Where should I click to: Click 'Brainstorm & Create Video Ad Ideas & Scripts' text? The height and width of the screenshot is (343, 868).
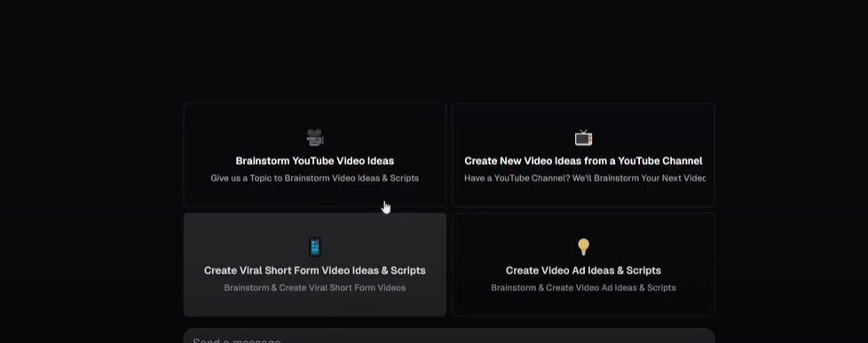(x=583, y=288)
